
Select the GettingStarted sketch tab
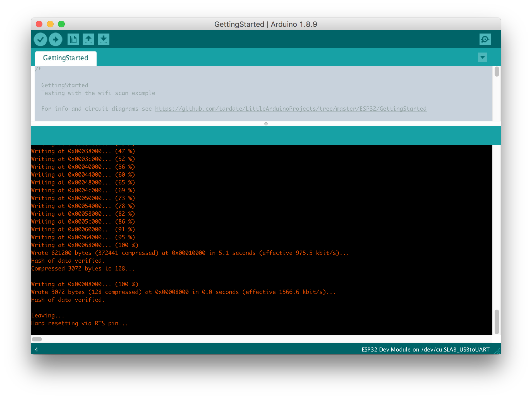pyautogui.click(x=66, y=58)
